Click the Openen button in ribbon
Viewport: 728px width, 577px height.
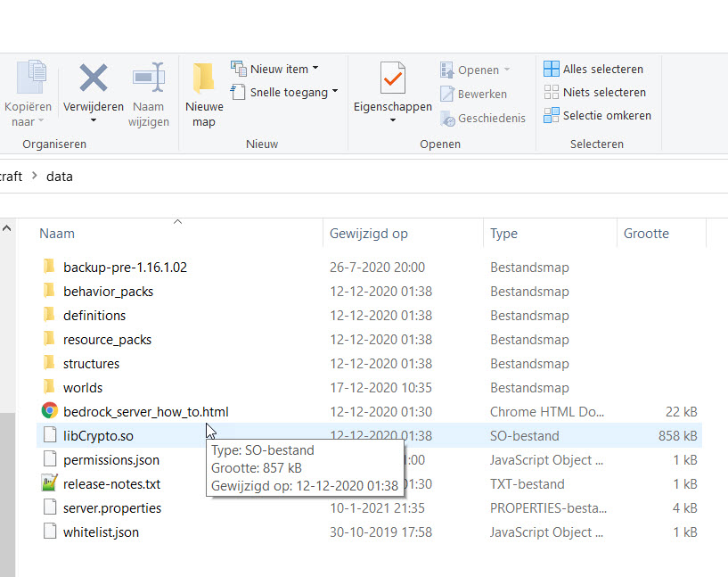pos(475,70)
